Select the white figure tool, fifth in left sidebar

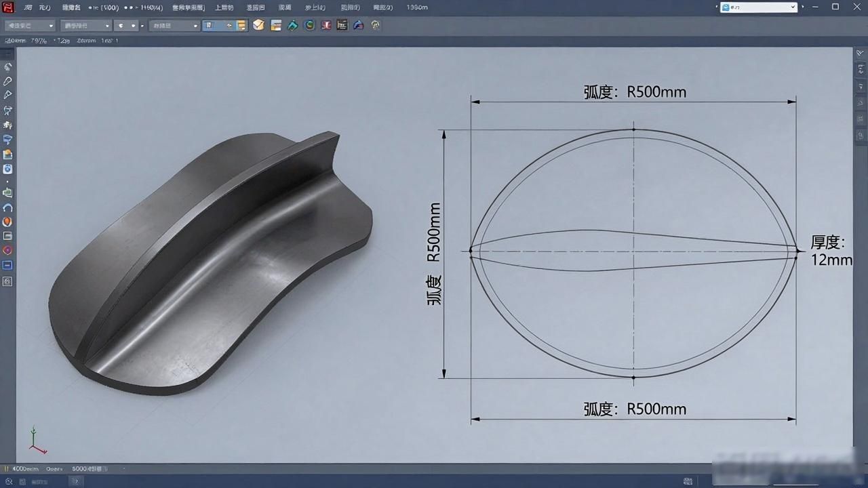pos(8,125)
